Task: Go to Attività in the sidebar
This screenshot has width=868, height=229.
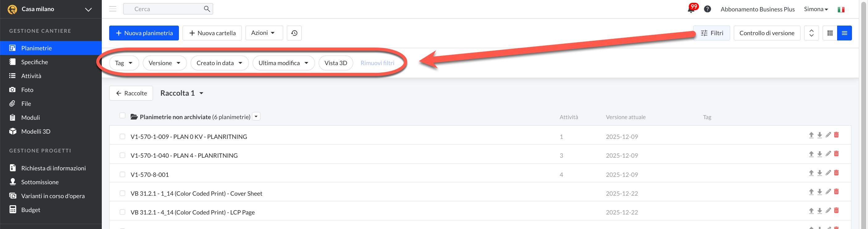Action: (31, 76)
